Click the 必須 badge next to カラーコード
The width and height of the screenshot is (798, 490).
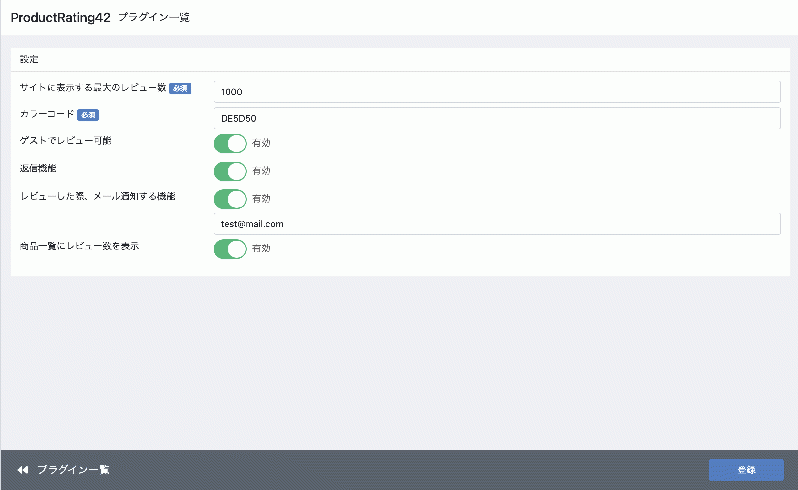point(88,115)
